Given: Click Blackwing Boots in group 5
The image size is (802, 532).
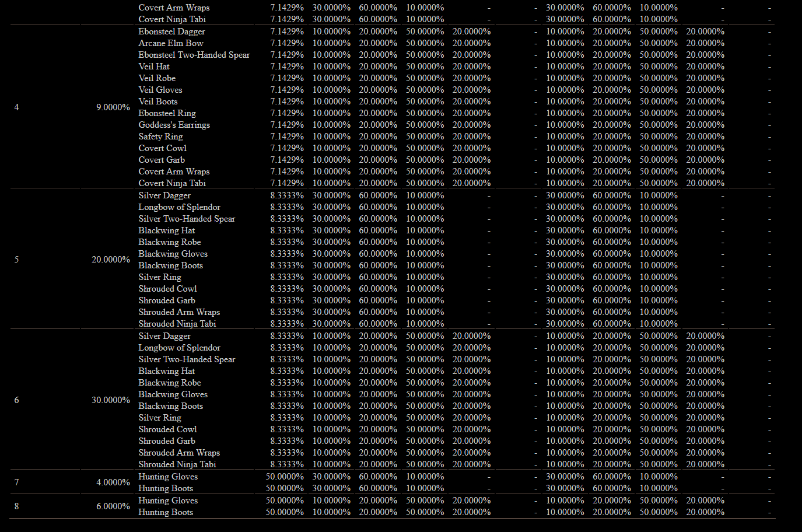Looking at the screenshot, I should tap(171, 265).
